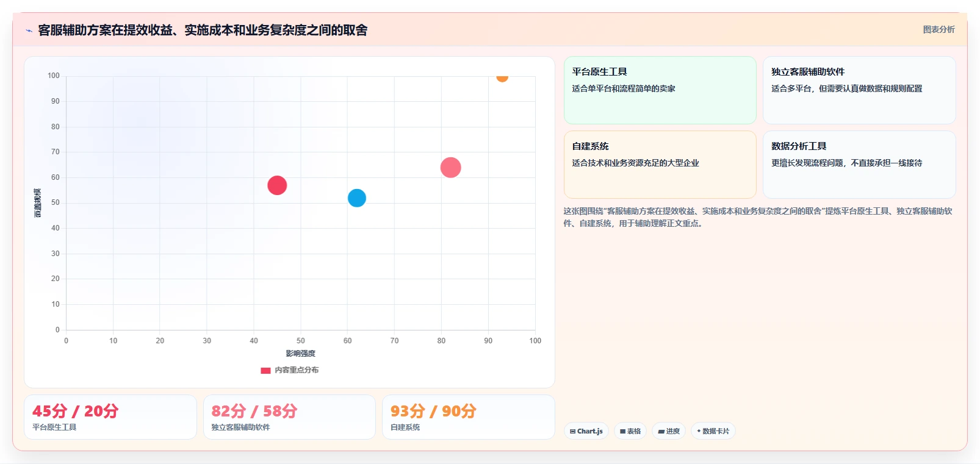Click the 影响强度 x-axis label
Image resolution: width=980 pixels, height=464 pixels.
click(301, 354)
